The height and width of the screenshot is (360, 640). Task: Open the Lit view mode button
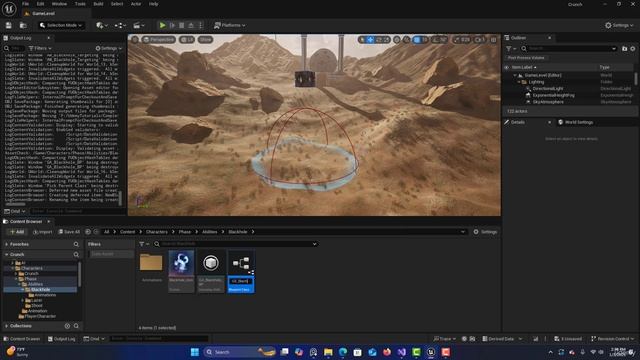click(187, 40)
